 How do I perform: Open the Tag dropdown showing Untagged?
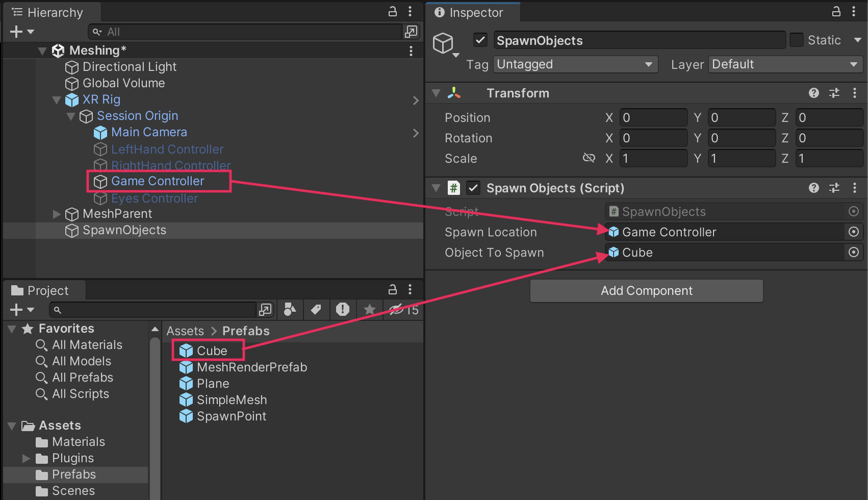tap(575, 64)
